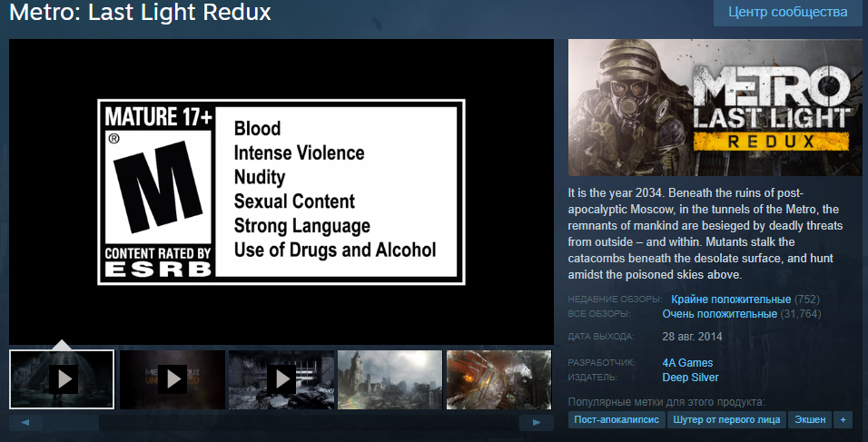View the ruined city screenshot thumbnail
This screenshot has height=442, width=868.
click(x=390, y=379)
